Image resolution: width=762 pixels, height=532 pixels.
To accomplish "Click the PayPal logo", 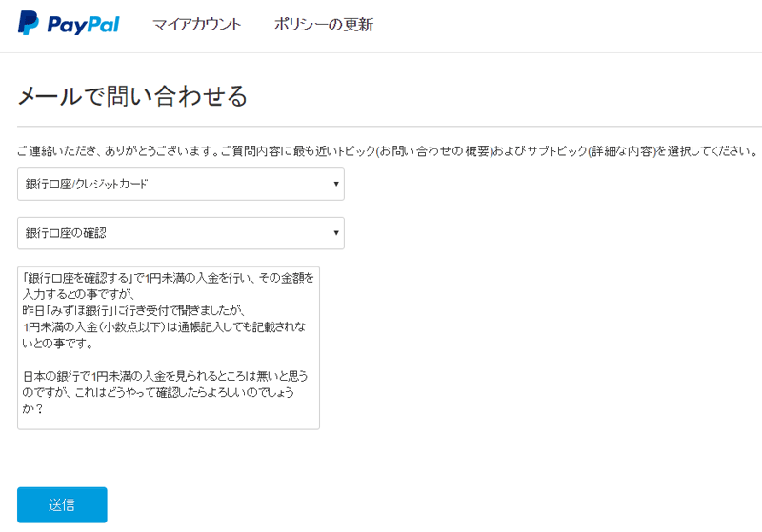I will (69, 23).
